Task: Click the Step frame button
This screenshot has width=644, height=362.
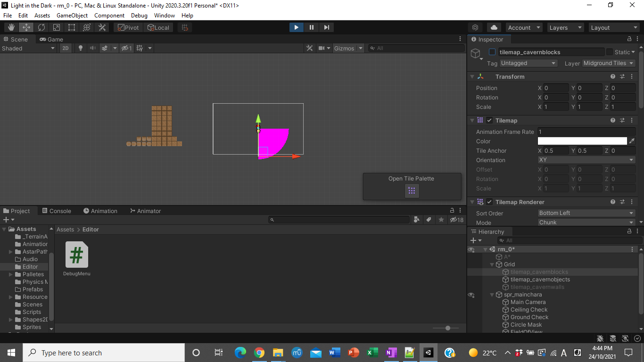Action: pyautogui.click(x=326, y=27)
